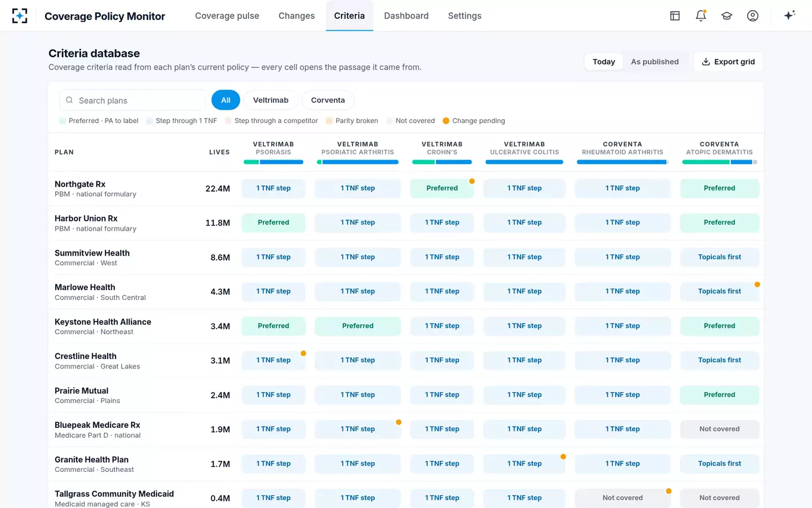Open the sparkle AI assistant icon
812x508 pixels.
point(789,15)
